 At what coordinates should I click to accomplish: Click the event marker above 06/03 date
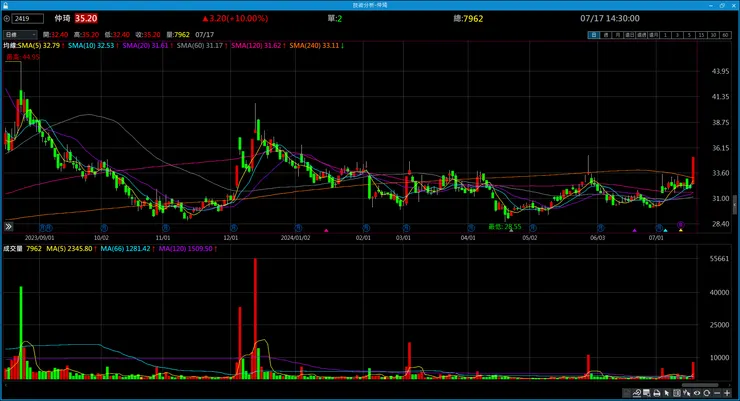600,228
